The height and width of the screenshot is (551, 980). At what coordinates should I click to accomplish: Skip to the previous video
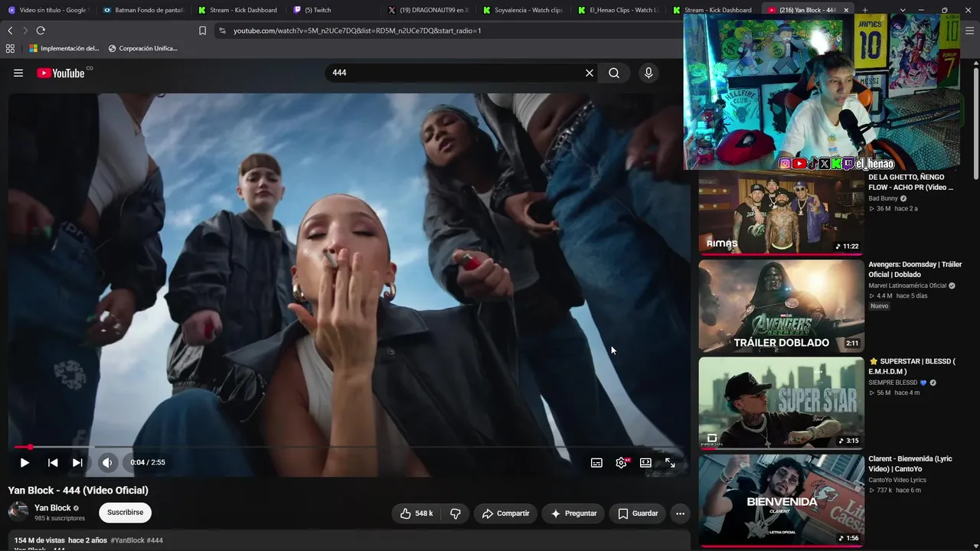[x=53, y=462]
